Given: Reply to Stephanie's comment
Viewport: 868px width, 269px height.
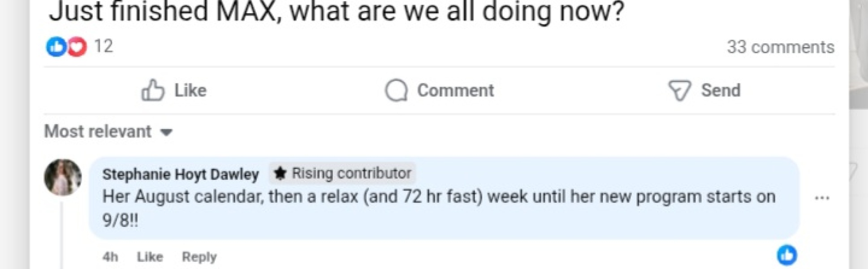Looking at the screenshot, I should click(x=199, y=257).
